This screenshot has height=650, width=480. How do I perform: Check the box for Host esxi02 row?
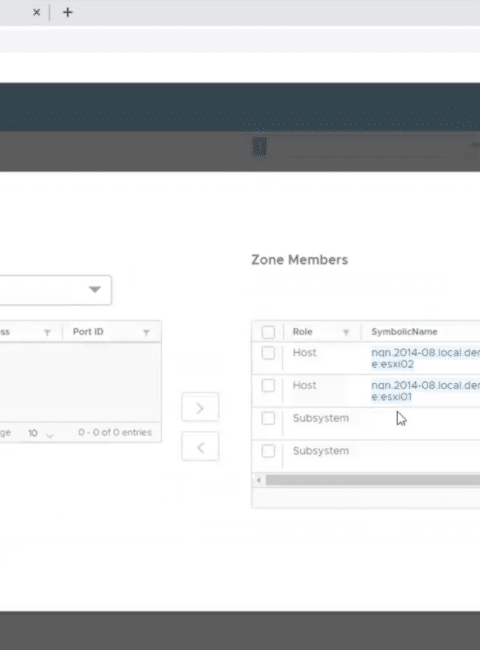click(268, 353)
